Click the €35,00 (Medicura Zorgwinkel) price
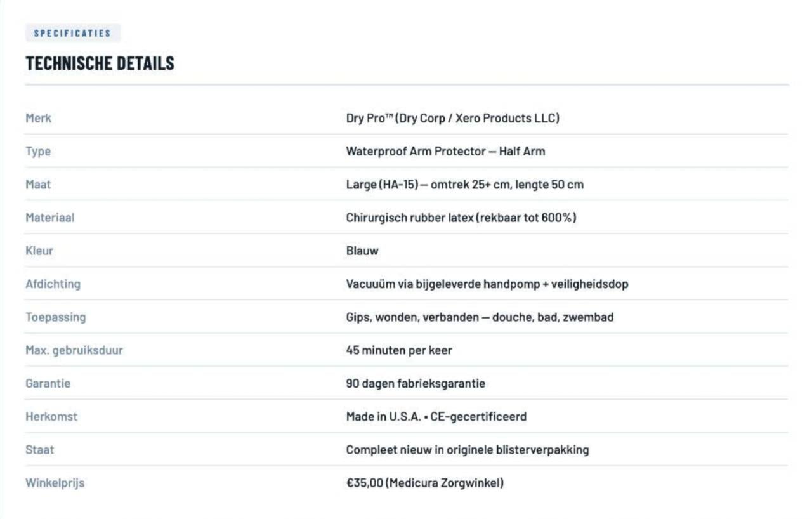 pyautogui.click(x=424, y=483)
